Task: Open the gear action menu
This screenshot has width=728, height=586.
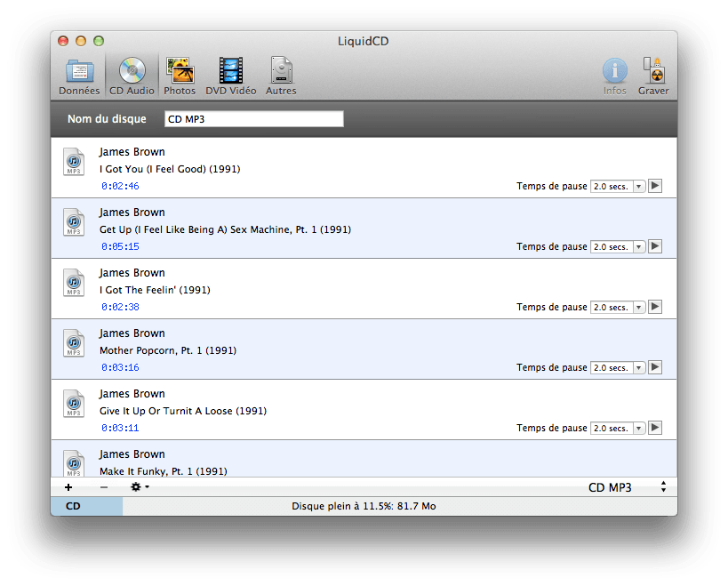Action: click(x=138, y=487)
